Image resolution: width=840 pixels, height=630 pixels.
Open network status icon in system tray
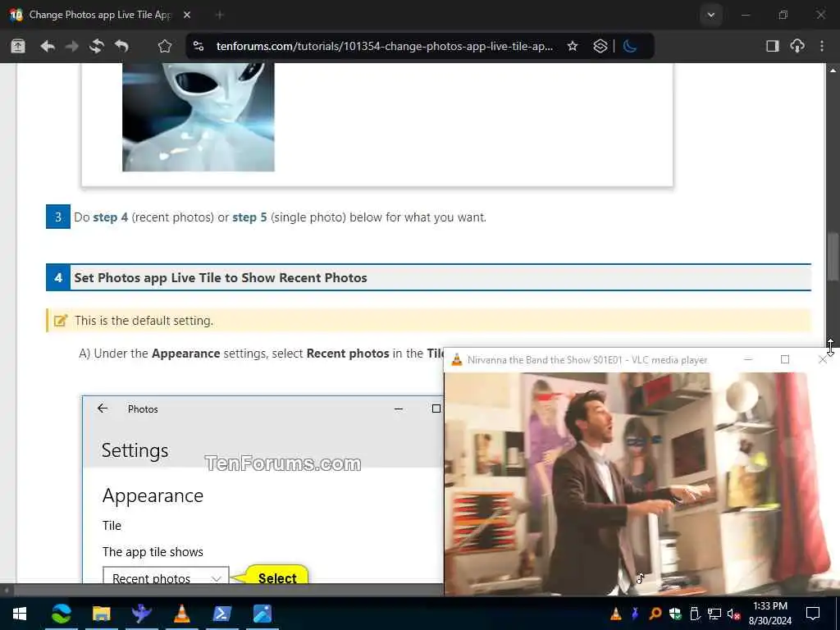coord(714,614)
